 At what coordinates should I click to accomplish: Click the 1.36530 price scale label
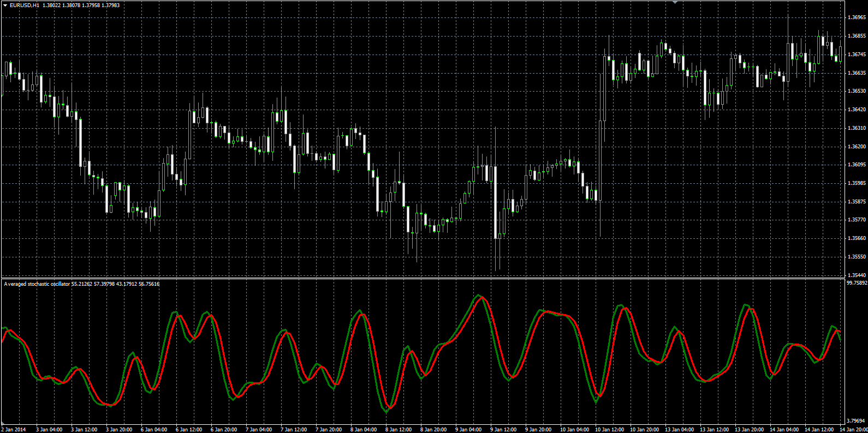coord(857,91)
